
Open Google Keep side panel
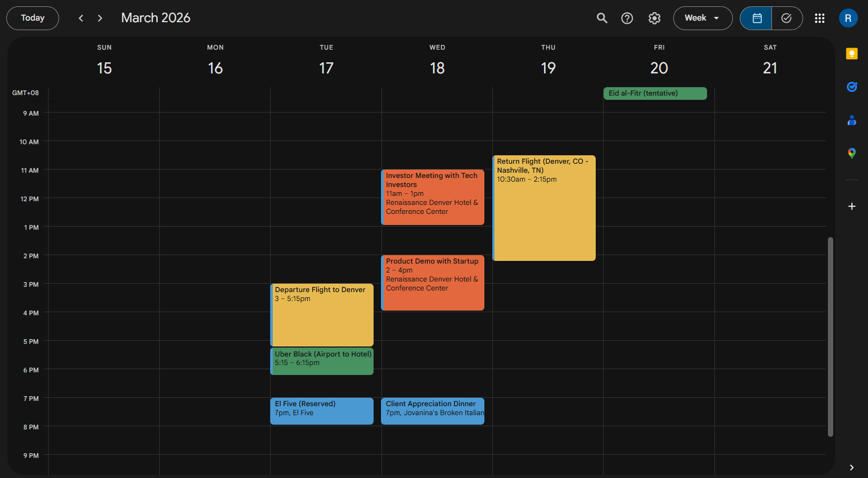852,54
